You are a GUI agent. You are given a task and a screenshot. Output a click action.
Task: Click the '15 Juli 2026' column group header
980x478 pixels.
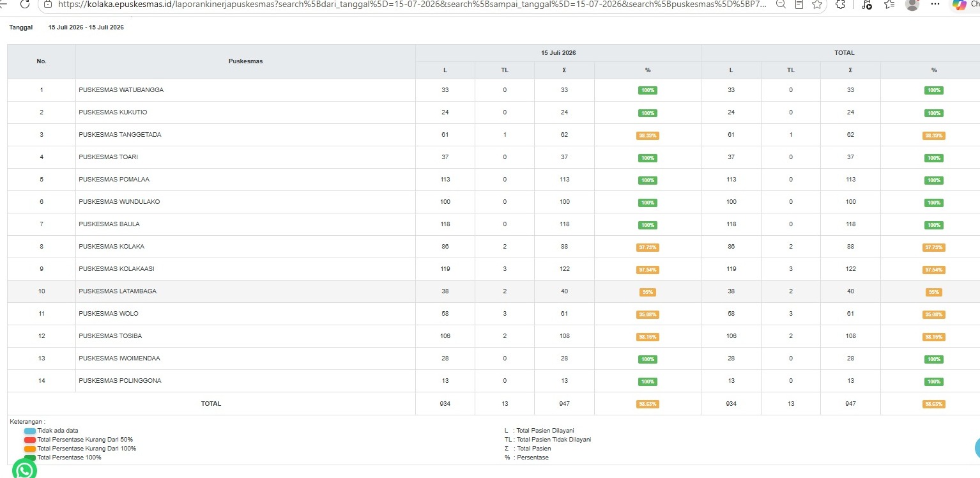[x=558, y=53]
